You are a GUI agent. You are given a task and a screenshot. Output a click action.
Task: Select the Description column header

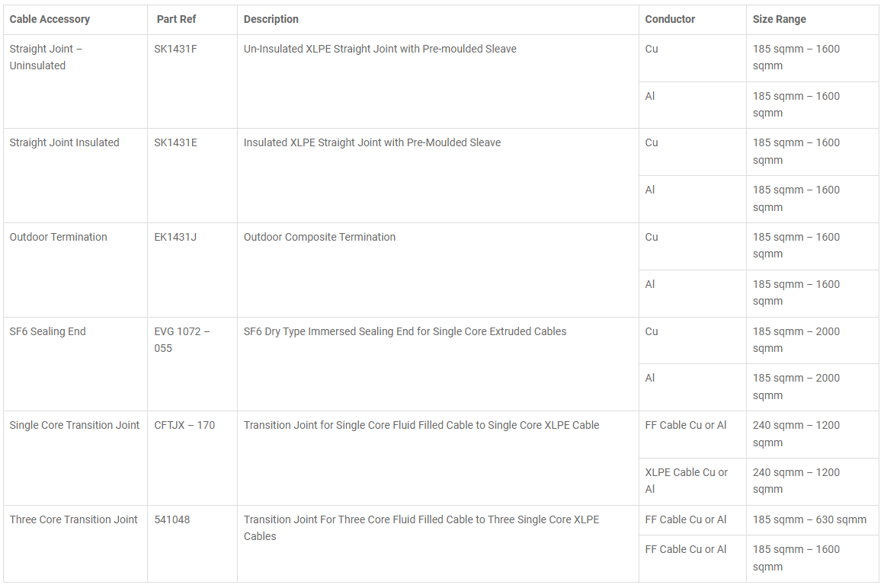271,19
